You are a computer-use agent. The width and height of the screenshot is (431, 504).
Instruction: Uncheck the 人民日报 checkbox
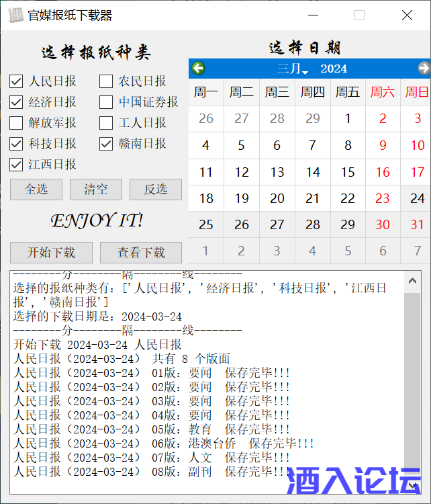(x=16, y=82)
